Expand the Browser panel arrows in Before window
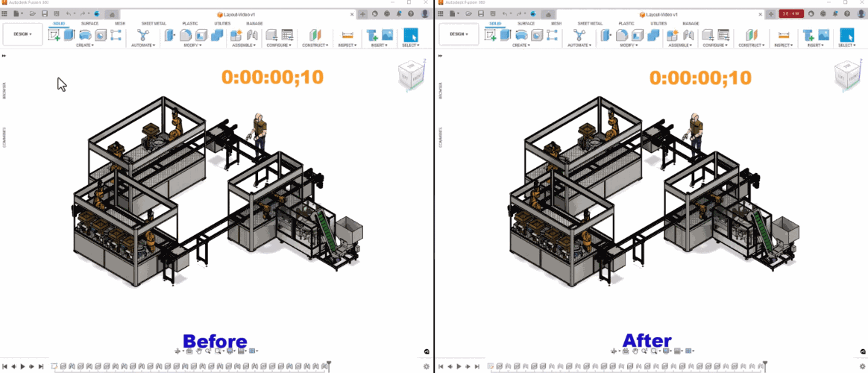Image resolution: width=868 pixels, height=373 pixels. (x=4, y=55)
